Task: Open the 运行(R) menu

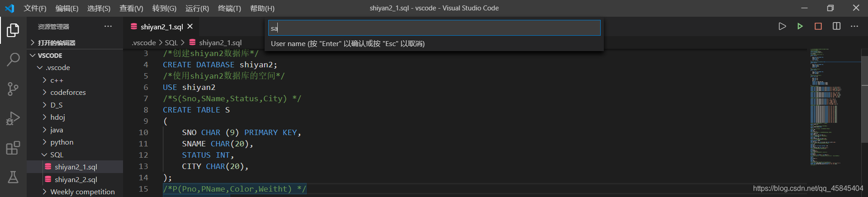Action: click(197, 8)
